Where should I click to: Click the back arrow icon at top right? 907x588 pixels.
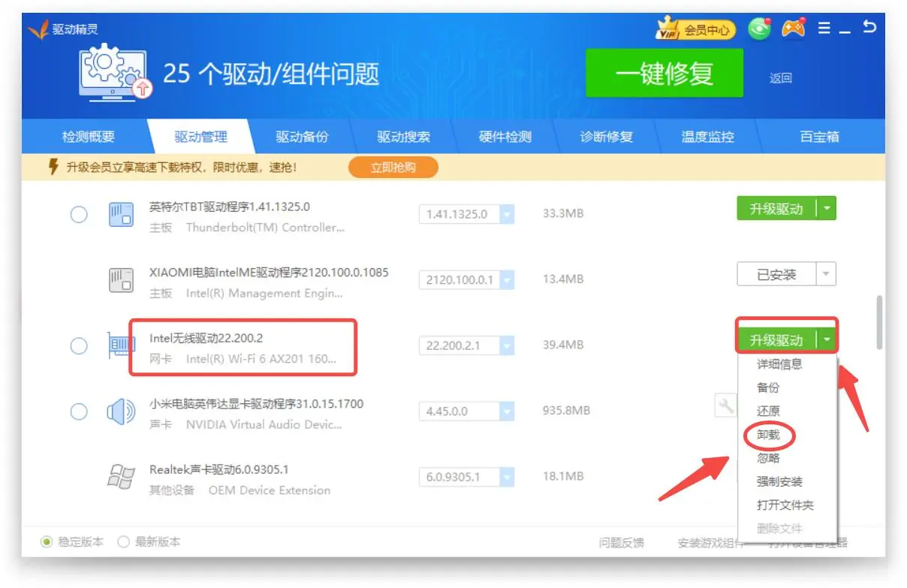pyautogui.click(x=869, y=28)
